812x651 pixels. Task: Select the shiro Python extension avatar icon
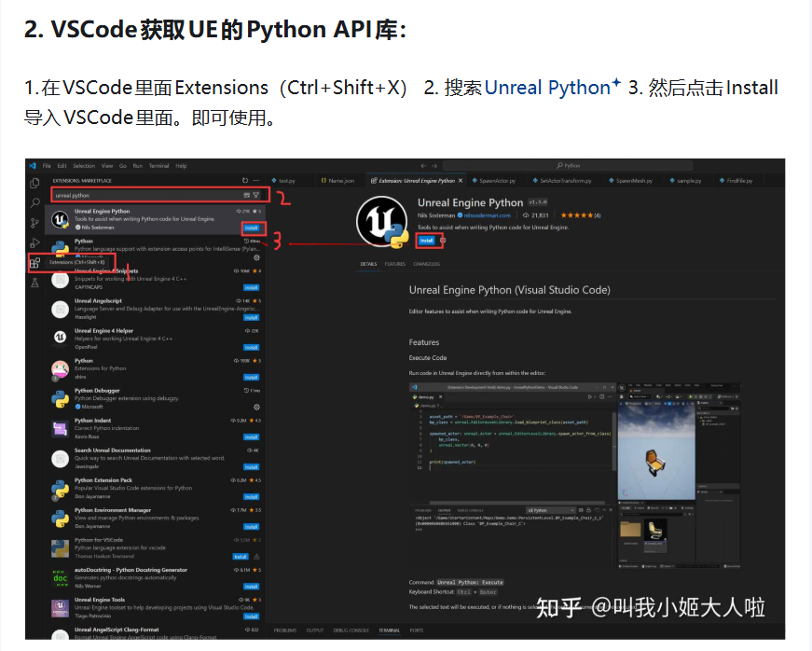click(x=60, y=369)
